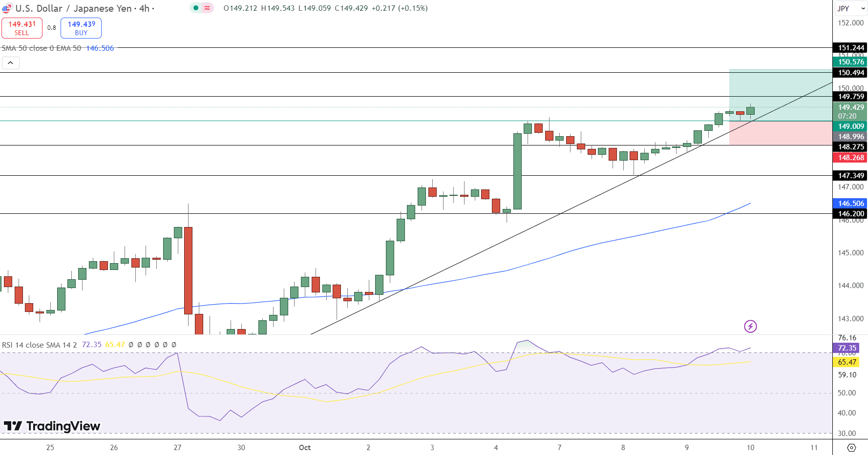
Task: Select the U.S. Dollar / Japanese Yen title
Action: [x=73, y=8]
